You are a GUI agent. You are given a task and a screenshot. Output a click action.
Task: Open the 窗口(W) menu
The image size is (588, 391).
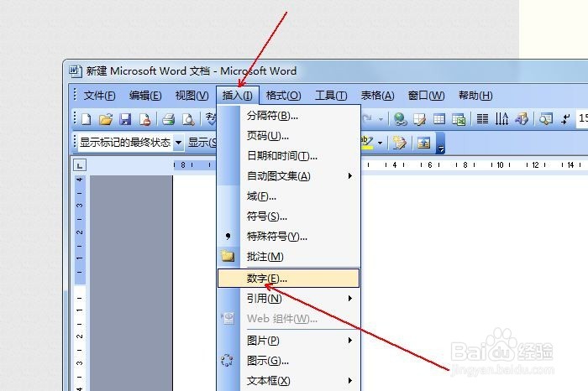tap(426, 96)
